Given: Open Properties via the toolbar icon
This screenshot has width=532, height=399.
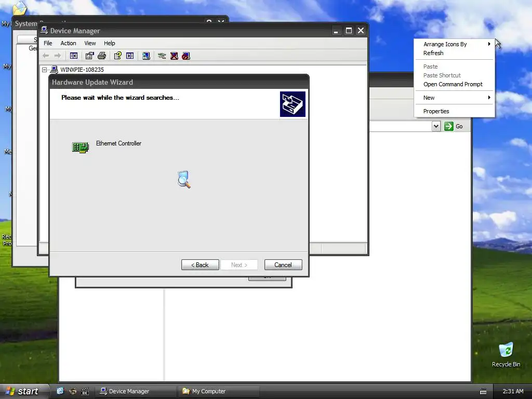Looking at the screenshot, I should coord(89,56).
